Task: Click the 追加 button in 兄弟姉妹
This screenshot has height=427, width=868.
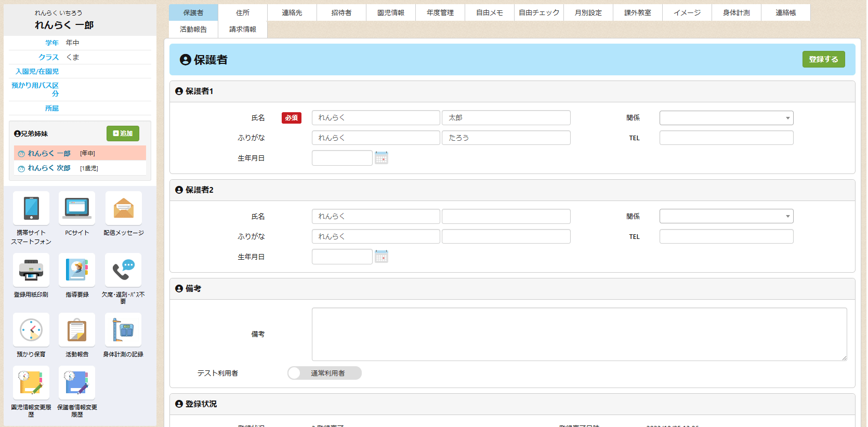Action: 123,134
